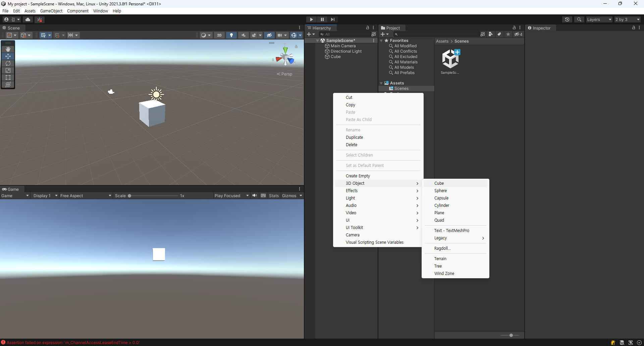Open Project search by label filter

coord(499,34)
